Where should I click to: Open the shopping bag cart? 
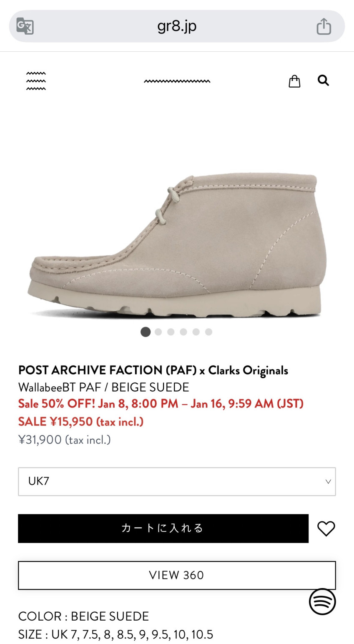(x=294, y=81)
